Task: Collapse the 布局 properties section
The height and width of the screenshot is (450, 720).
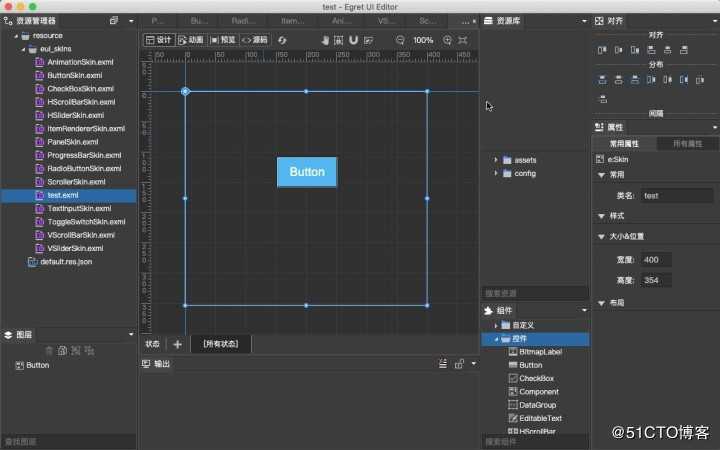Action: pyautogui.click(x=602, y=303)
